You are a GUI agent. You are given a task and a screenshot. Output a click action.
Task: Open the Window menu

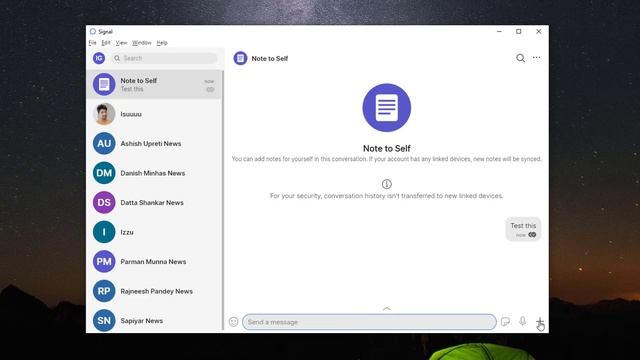point(142,42)
